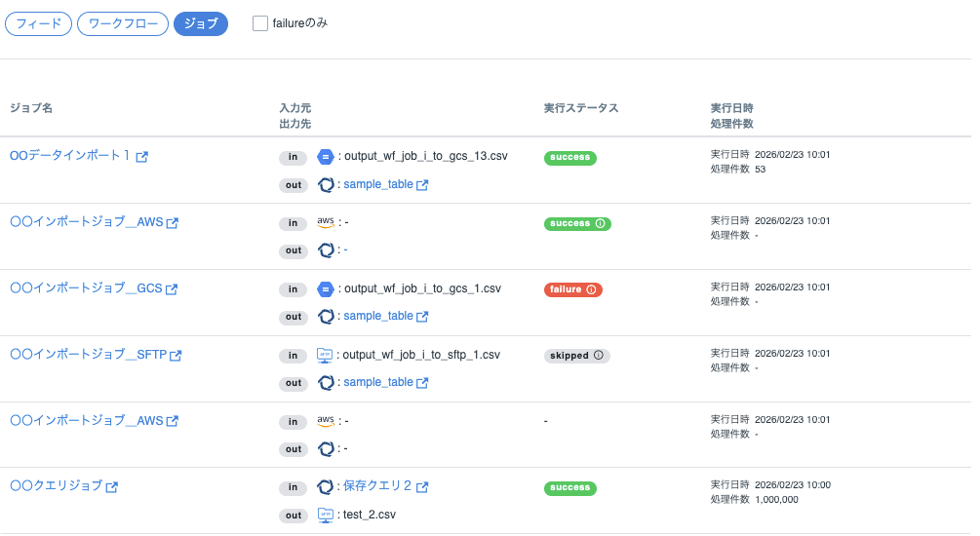Image resolution: width=980 pixels, height=536 pixels.
Task: Click external link icon after 保存クエリ２
Action: (x=422, y=487)
